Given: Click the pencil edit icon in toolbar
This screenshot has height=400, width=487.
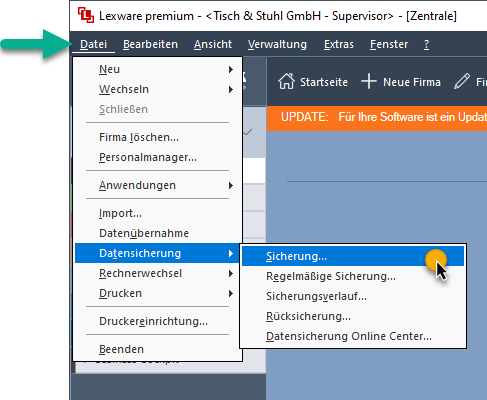Looking at the screenshot, I should (x=462, y=82).
